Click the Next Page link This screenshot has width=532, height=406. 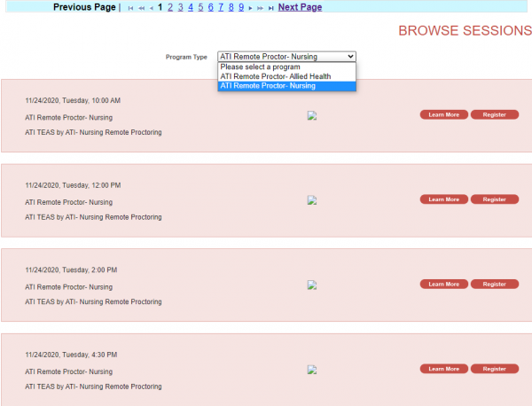tap(300, 7)
